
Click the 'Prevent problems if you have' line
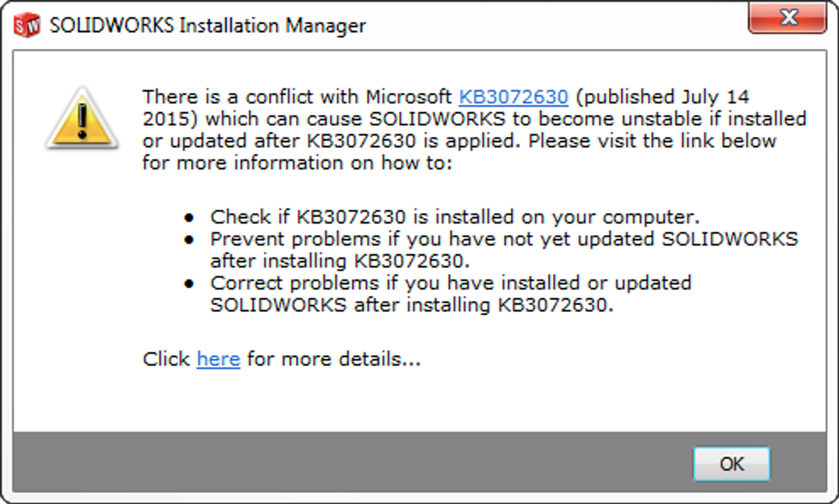(503, 239)
